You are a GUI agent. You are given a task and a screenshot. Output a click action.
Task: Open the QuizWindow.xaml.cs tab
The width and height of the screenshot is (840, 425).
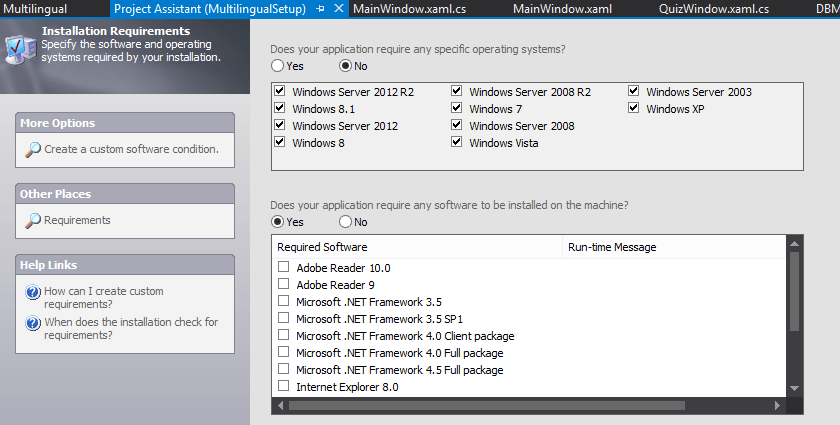(714, 9)
